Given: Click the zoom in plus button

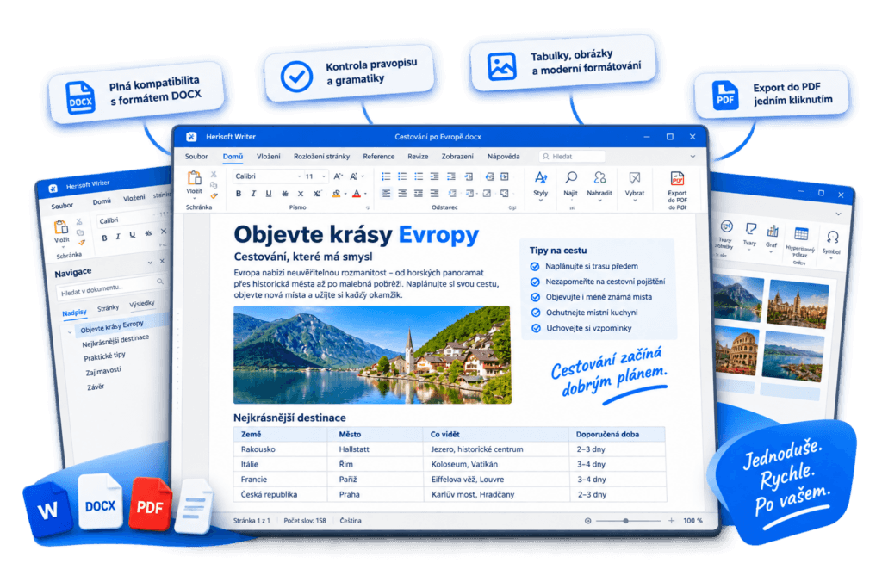Looking at the screenshot, I should point(671,521).
